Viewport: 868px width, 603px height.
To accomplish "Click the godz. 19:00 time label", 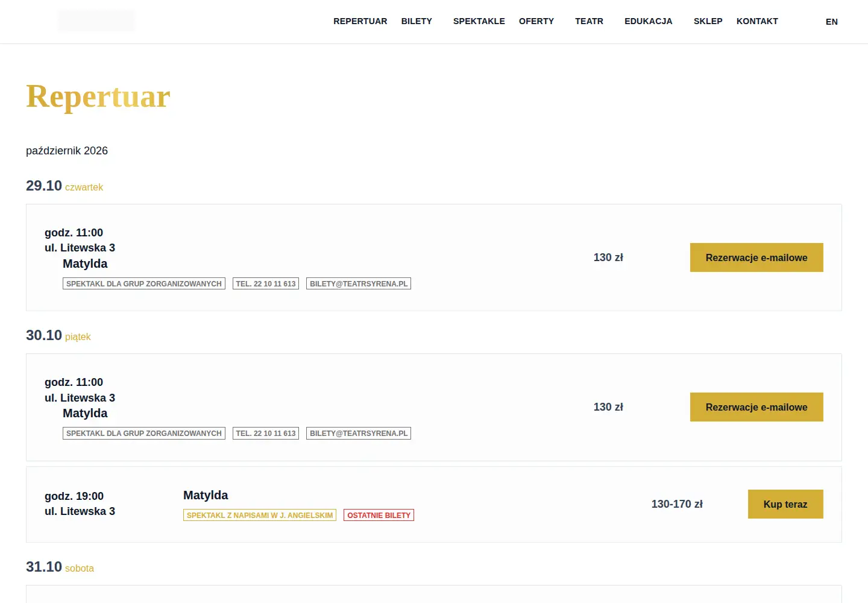I will (74, 496).
